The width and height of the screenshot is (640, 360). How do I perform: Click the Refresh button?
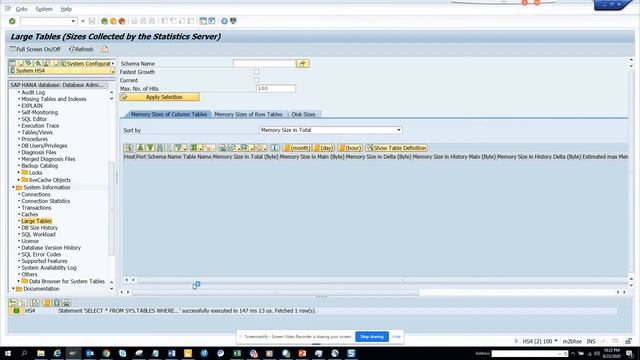(x=81, y=49)
